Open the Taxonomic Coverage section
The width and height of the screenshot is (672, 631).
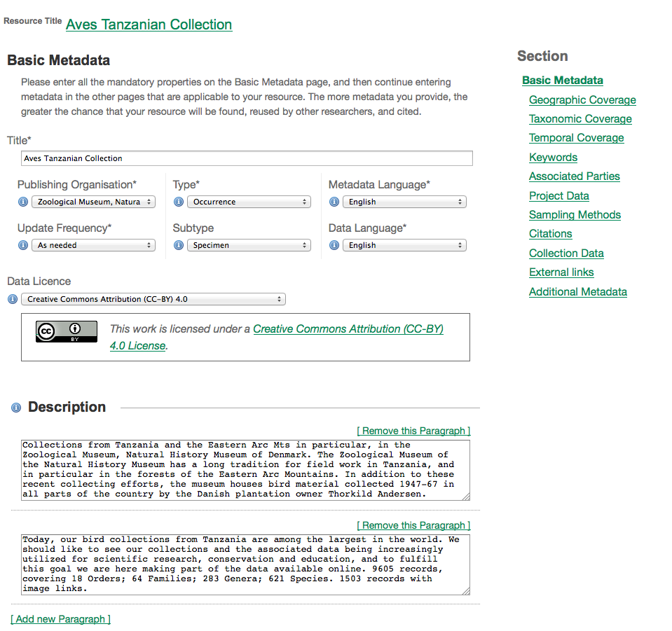tap(580, 119)
